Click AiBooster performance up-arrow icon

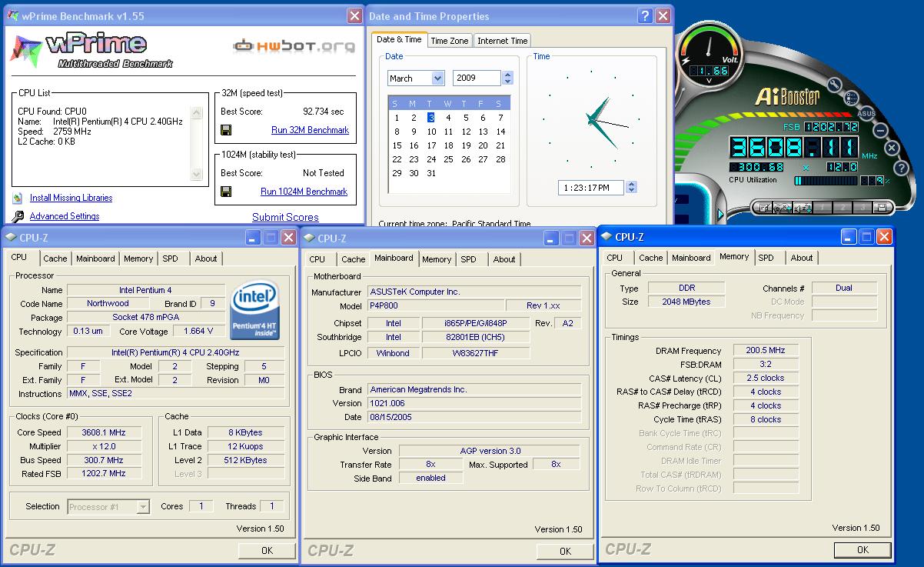coord(783,207)
